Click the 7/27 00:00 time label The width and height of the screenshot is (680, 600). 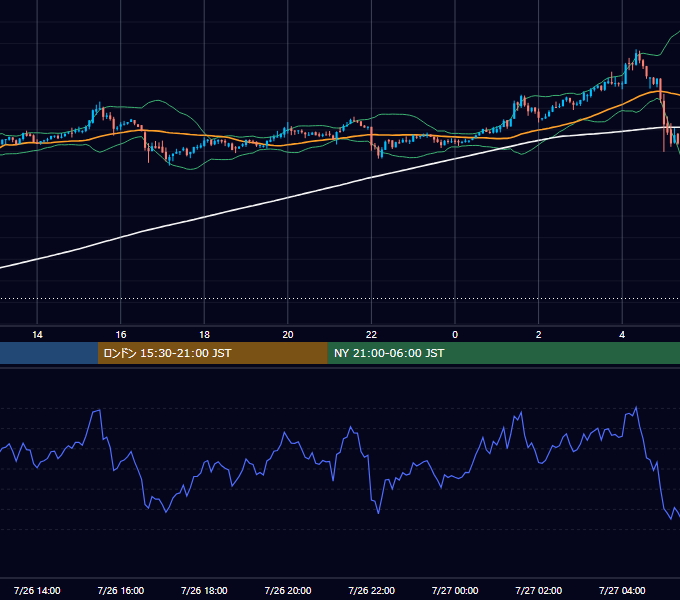pos(455,590)
